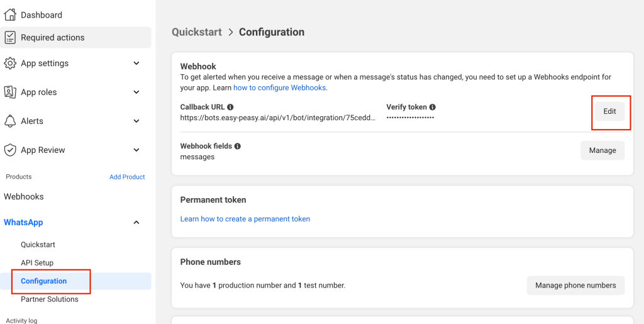Click the Dashboard house icon
The height and width of the screenshot is (324, 644).
(x=10, y=14)
